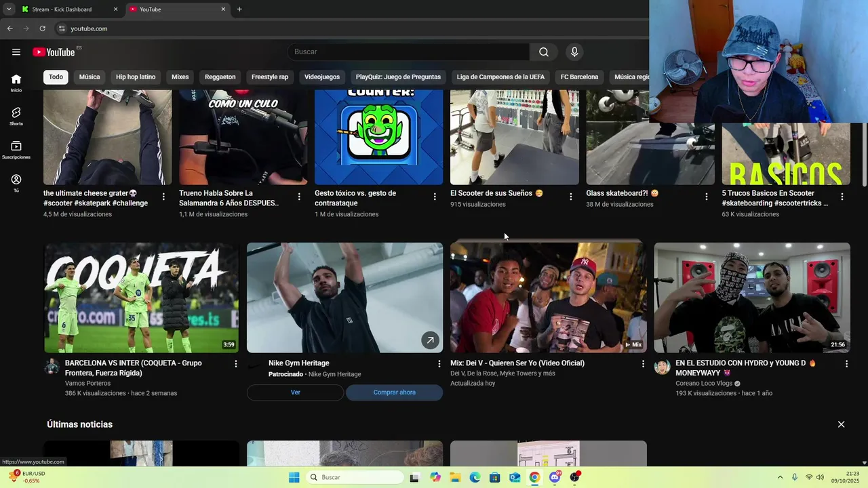Viewport: 868px width, 488px height.
Task: Open Vamos Porteros channel link
Action: pos(87,384)
